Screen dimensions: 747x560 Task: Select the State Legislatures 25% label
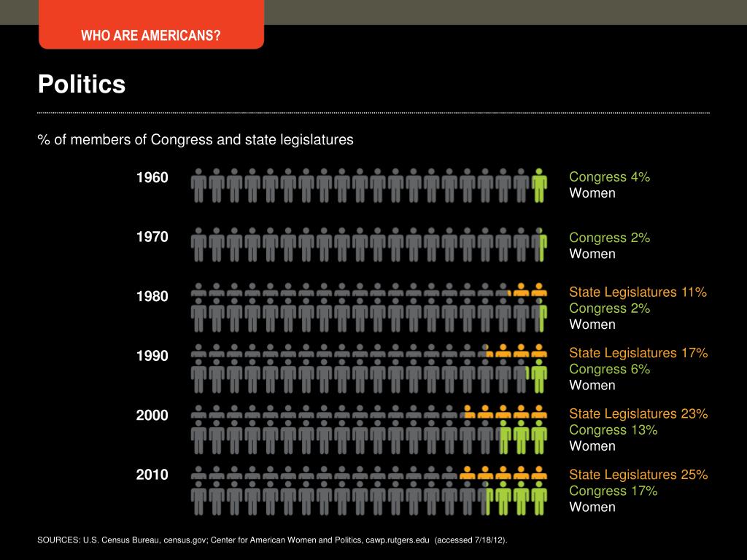coord(638,475)
